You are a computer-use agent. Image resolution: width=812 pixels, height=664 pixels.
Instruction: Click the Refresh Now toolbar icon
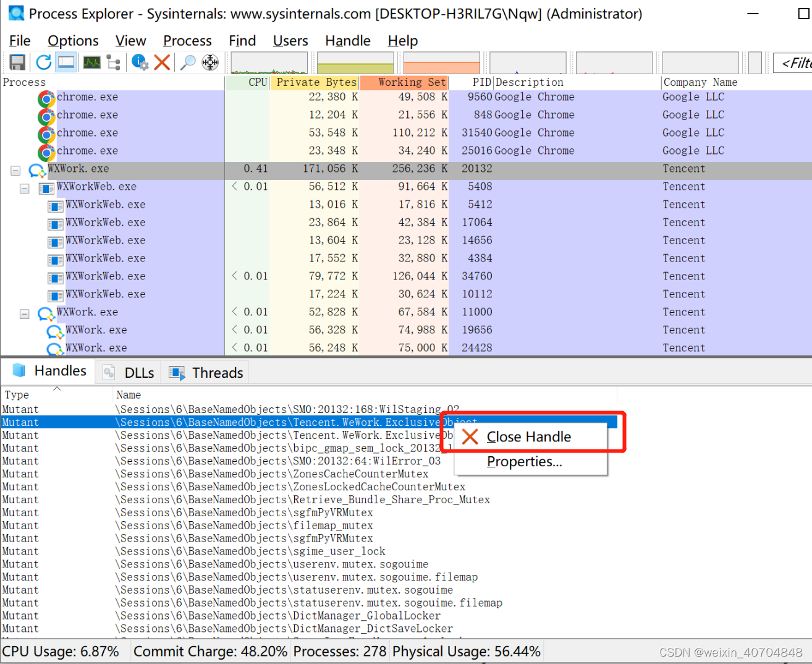point(43,62)
